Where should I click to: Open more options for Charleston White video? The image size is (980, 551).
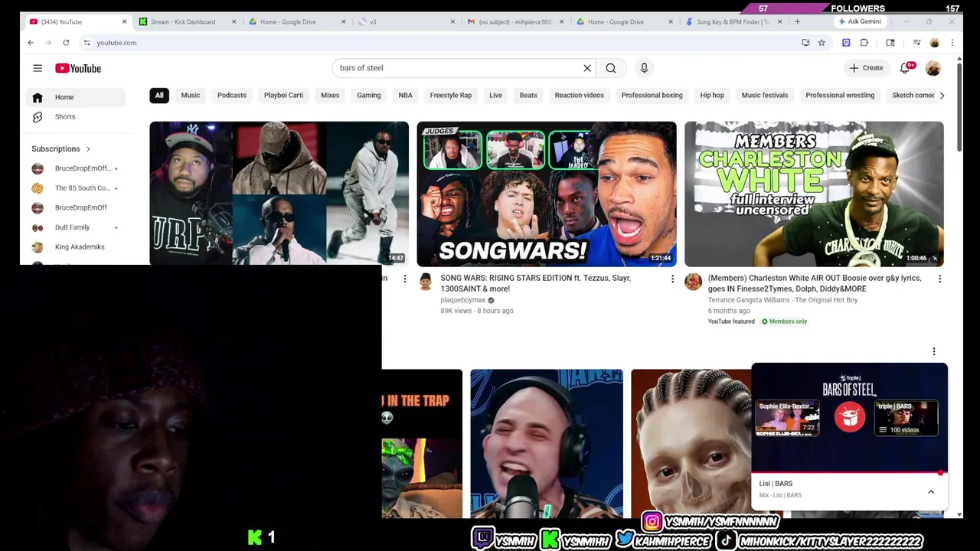(x=939, y=279)
